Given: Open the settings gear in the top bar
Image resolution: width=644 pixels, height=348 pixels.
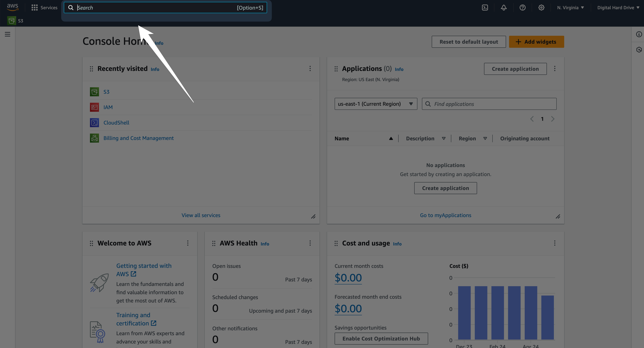Looking at the screenshot, I should click(541, 8).
